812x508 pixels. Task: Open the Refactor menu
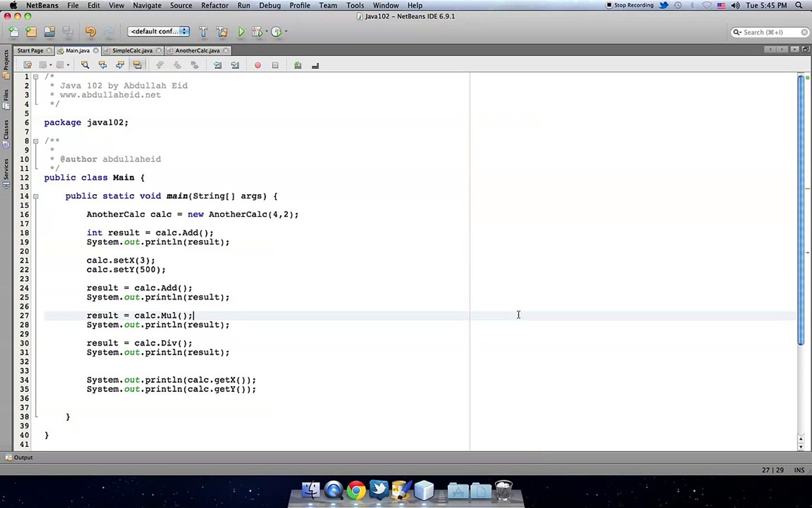(x=215, y=5)
